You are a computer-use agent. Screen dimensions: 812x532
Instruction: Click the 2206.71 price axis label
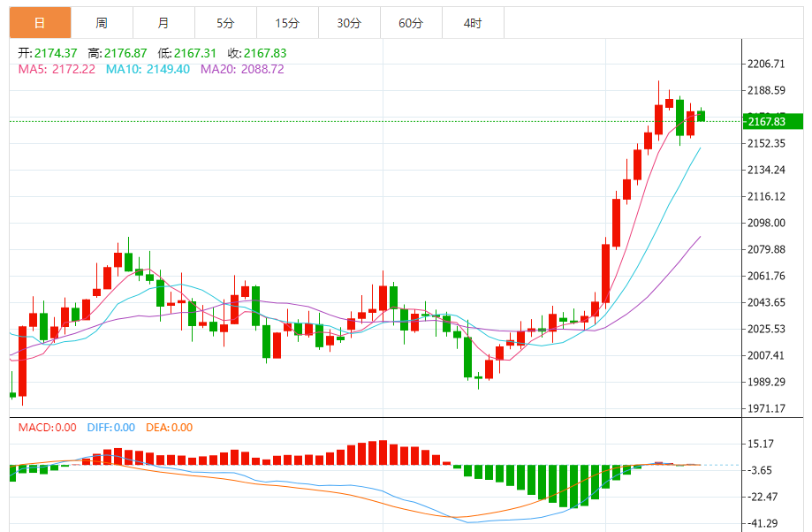(x=766, y=65)
